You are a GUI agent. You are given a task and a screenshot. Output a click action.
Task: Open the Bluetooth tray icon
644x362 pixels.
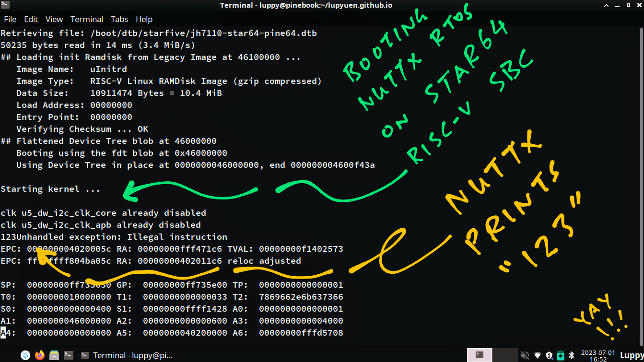[x=571, y=355]
